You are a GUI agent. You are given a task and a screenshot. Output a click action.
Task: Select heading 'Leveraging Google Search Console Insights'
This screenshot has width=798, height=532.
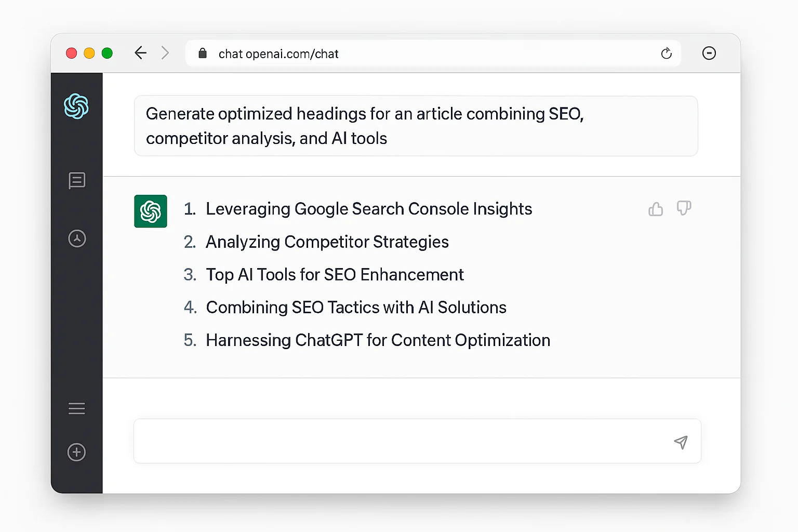(369, 209)
